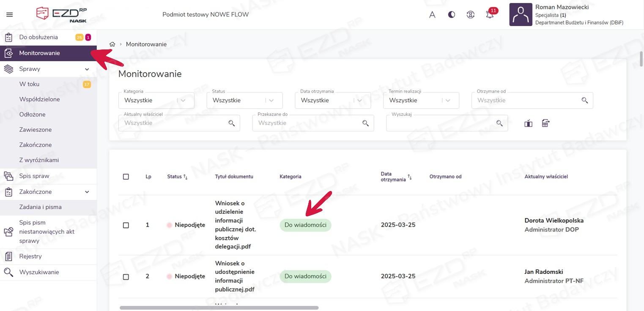Open 'Do obsłużenia' in sidebar
644x311 pixels.
click(x=38, y=37)
